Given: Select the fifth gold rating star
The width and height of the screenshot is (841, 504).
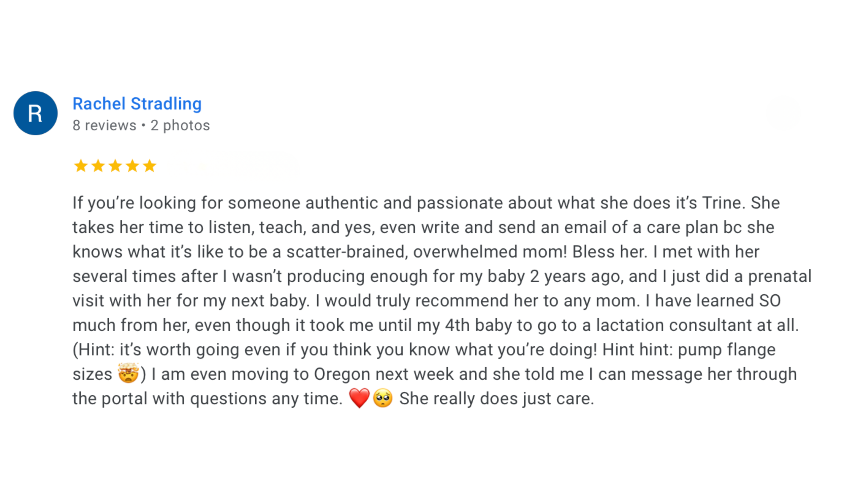Looking at the screenshot, I should click(x=150, y=166).
